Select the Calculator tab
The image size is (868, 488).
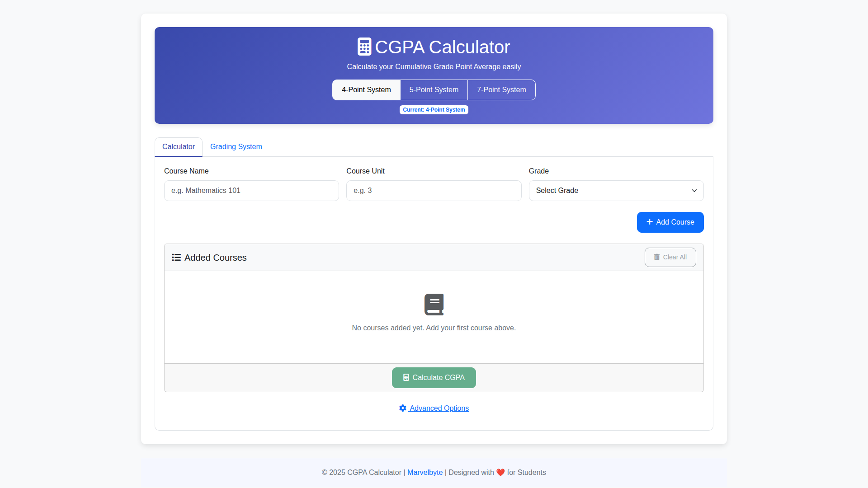(179, 147)
